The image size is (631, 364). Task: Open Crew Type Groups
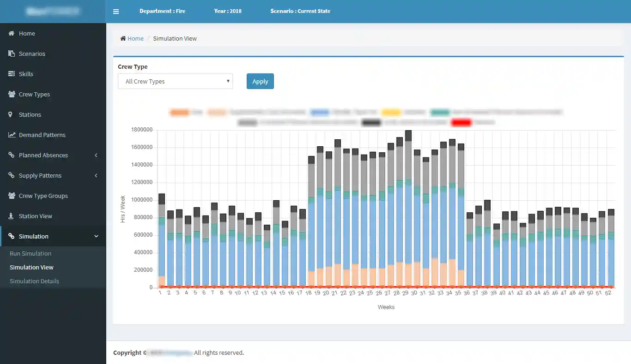pos(43,196)
